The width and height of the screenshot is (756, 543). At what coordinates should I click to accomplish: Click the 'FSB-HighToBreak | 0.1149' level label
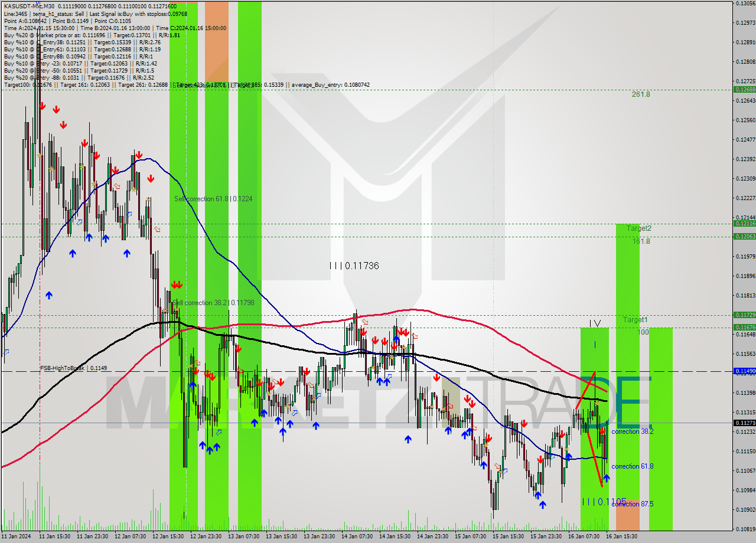tap(74, 368)
